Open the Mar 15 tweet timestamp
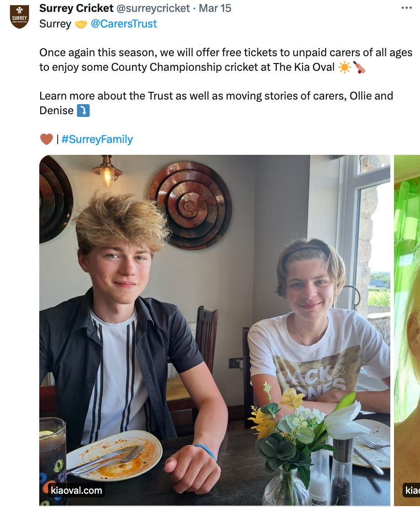 [x=215, y=8]
